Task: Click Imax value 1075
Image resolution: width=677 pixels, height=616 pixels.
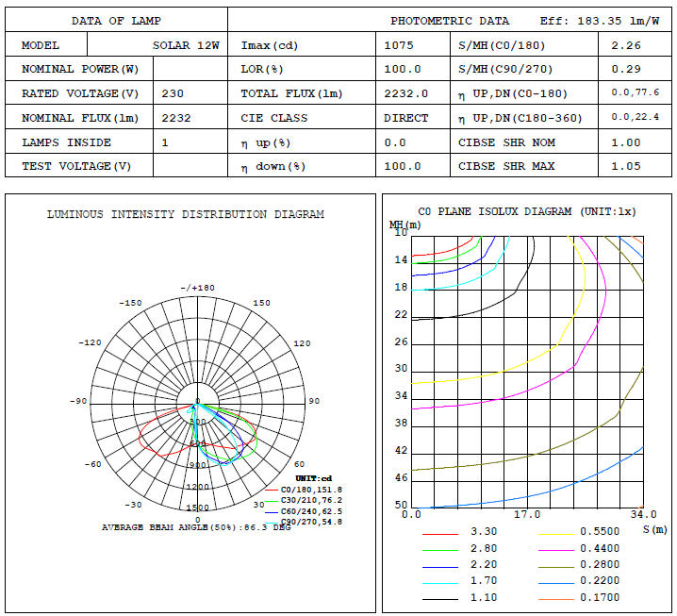Action: pos(399,45)
